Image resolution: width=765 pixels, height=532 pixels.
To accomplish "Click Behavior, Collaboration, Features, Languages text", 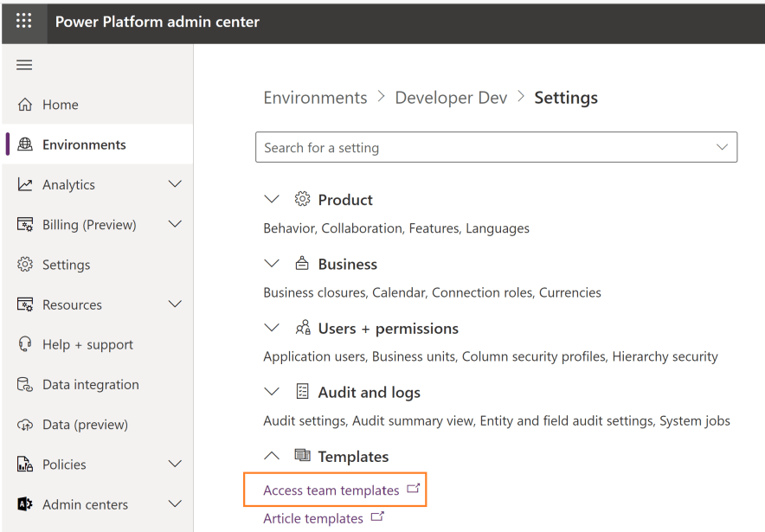I will point(396,228).
